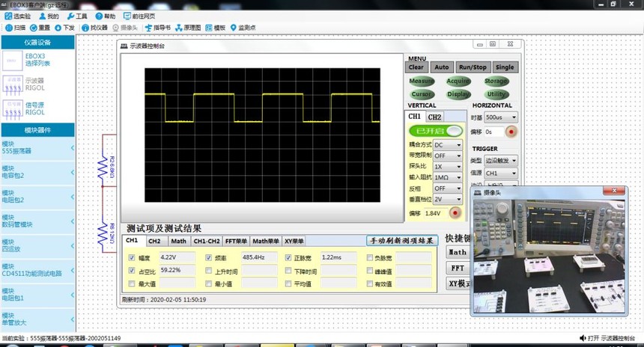The width and height of the screenshot is (644, 347).
Task: Uncheck the 占空比 duty cycle checkbox
Action: 132,270
